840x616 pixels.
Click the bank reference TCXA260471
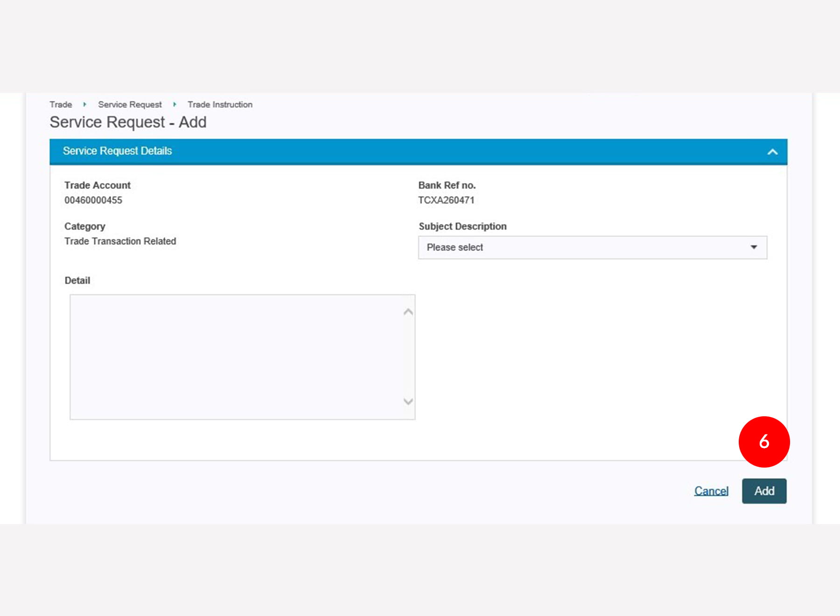coord(446,200)
